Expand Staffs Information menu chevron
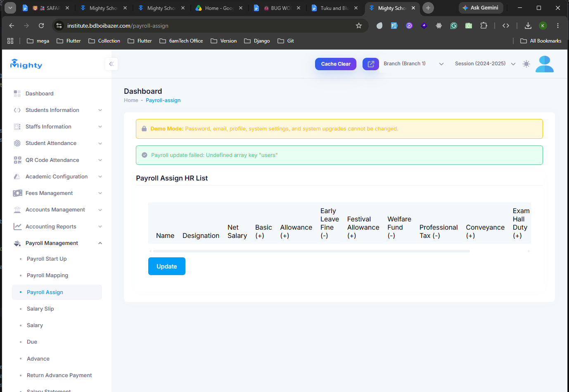 [100, 127]
